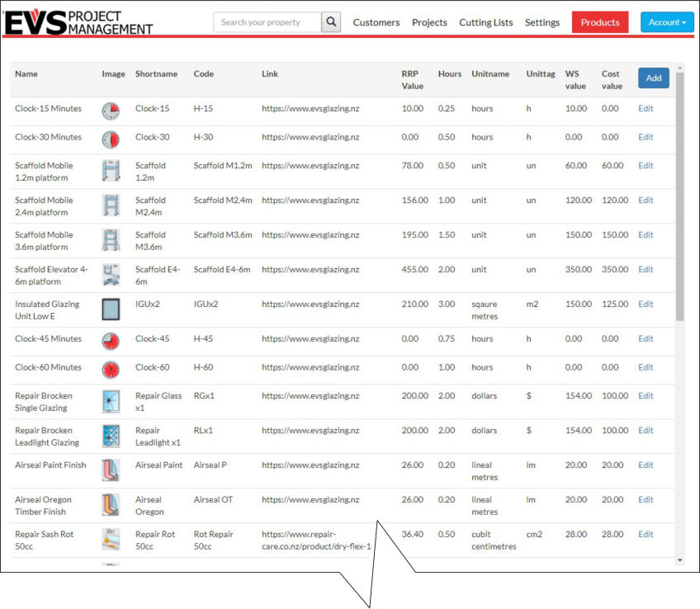Click the Scaffold Mobile 1.2m platform image
The width and height of the screenshot is (700, 609).
pos(111,171)
